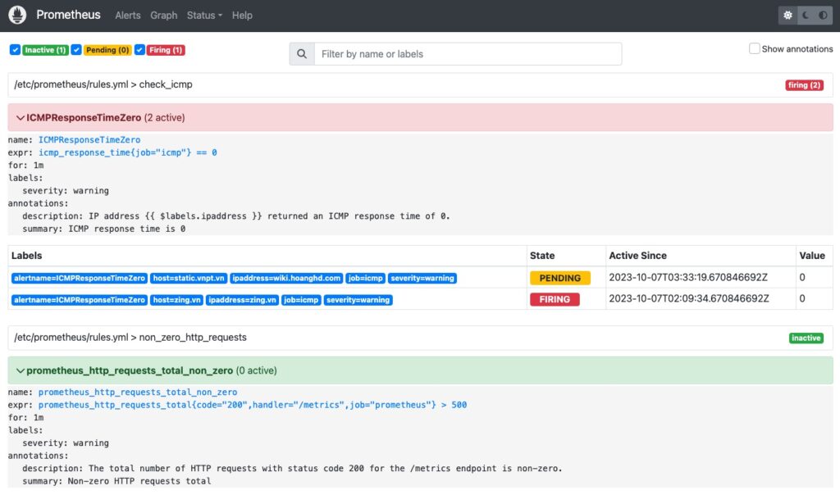Viewport: 840px width, 504px height.
Task: Click the FIRING state badge
Action: coord(555,300)
